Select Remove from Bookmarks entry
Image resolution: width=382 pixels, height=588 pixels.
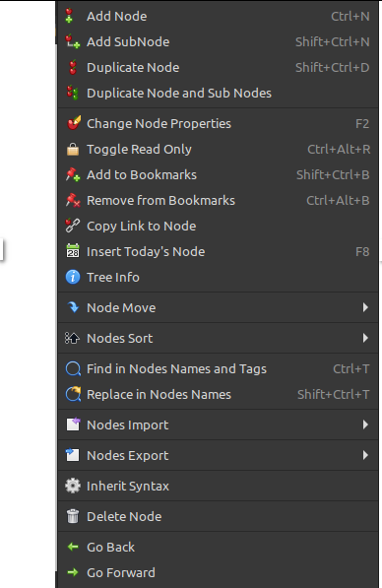219,201
